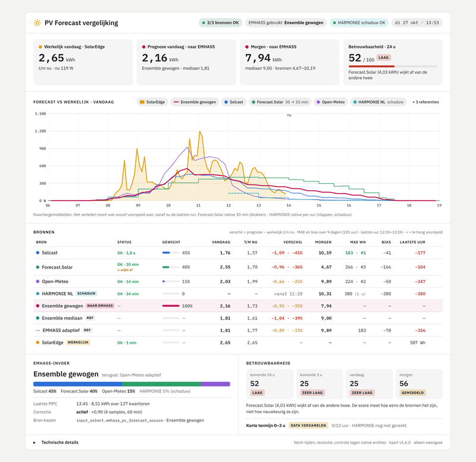This screenshot has width=476, height=462.
Task: Toggle the SolarEdge chart legend chip
Action: pos(152,102)
